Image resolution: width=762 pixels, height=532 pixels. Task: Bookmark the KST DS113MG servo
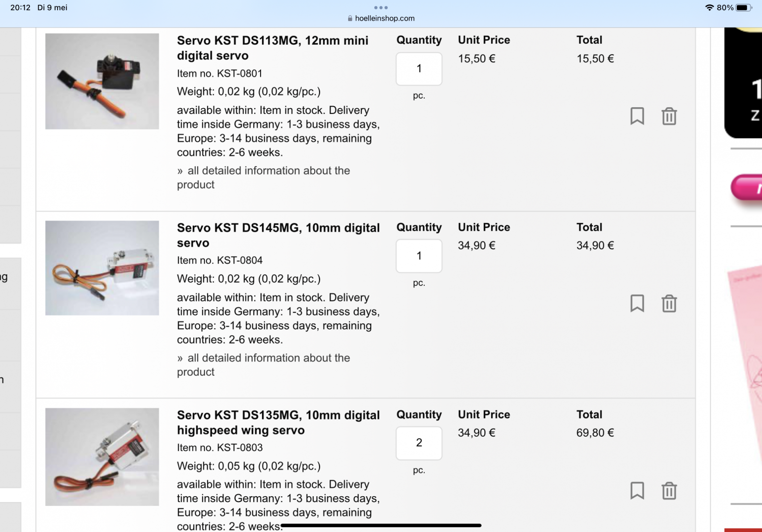(637, 116)
